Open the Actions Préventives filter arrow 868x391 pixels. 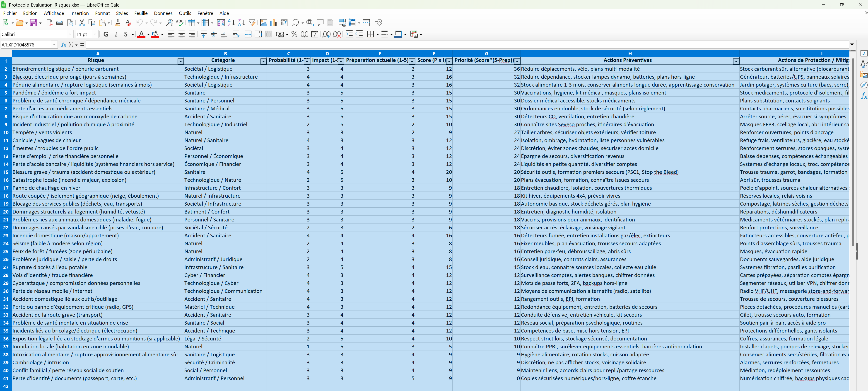(x=736, y=61)
